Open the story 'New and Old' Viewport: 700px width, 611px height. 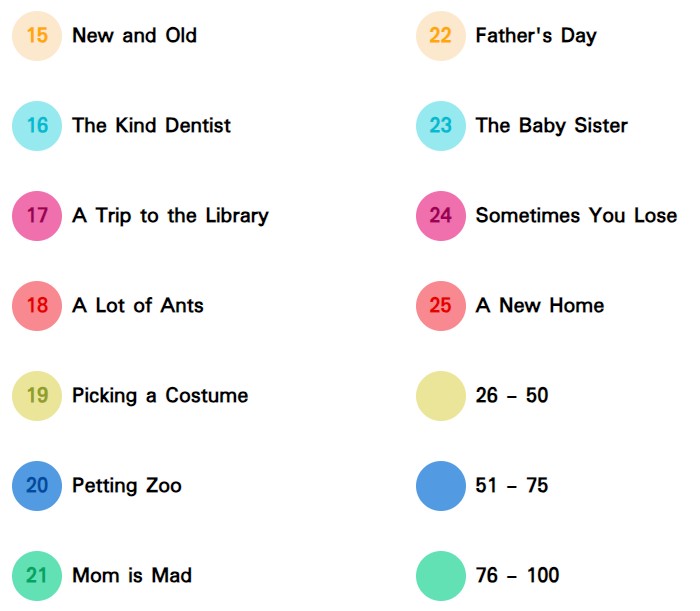click(134, 36)
